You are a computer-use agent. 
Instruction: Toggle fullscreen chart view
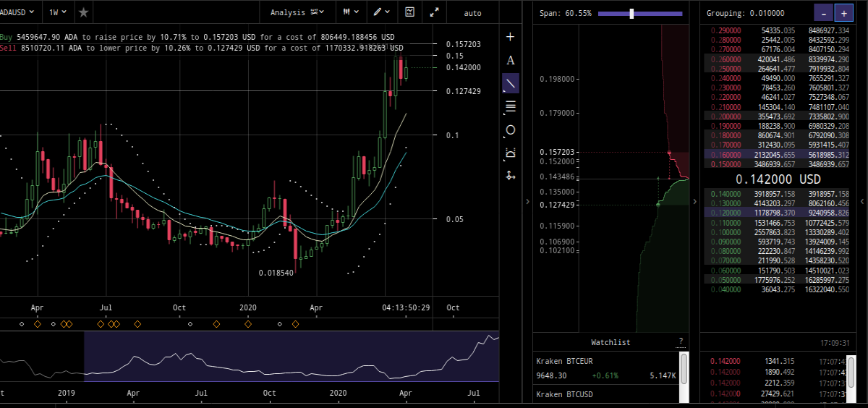[434, 12]
